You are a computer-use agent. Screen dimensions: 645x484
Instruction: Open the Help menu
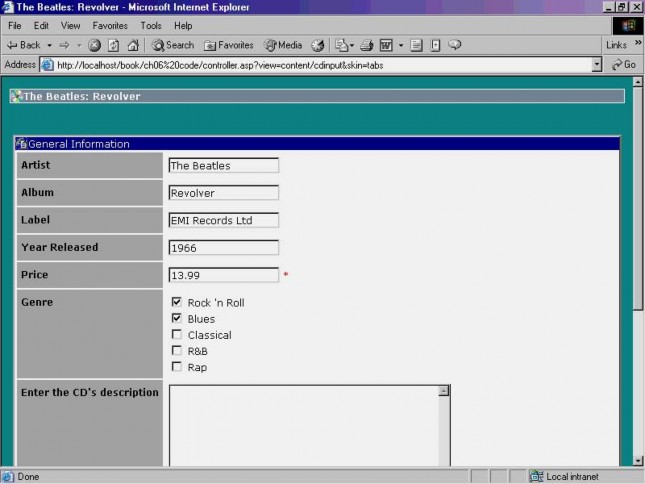click(x=183, y=25)
